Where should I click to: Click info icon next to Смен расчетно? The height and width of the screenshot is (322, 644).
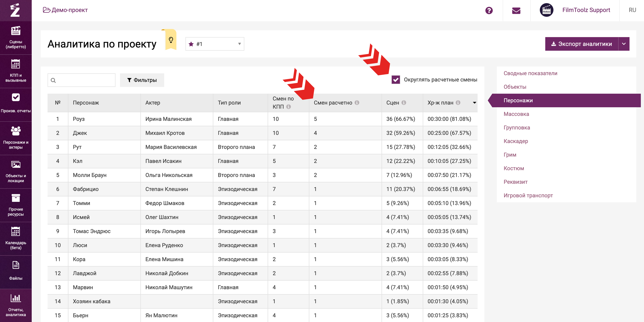(x=357, y=103)
